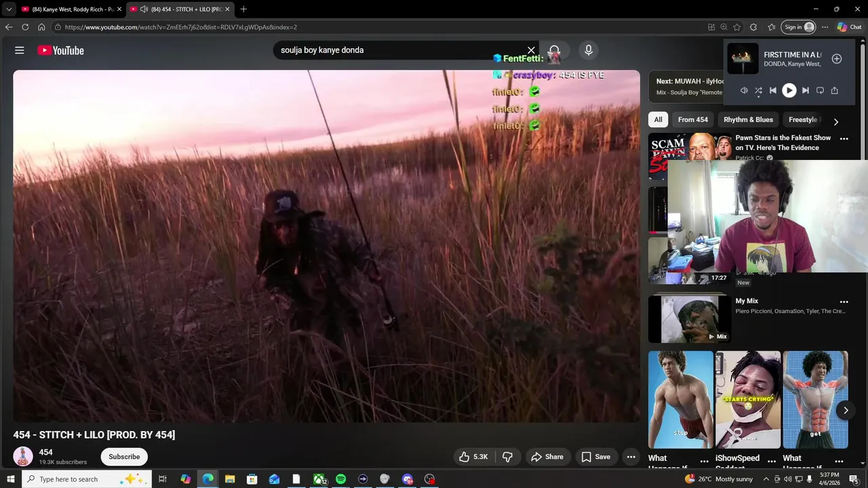
Task: Select the Rhythm & Blues filter chip
Action: point(748,119)
